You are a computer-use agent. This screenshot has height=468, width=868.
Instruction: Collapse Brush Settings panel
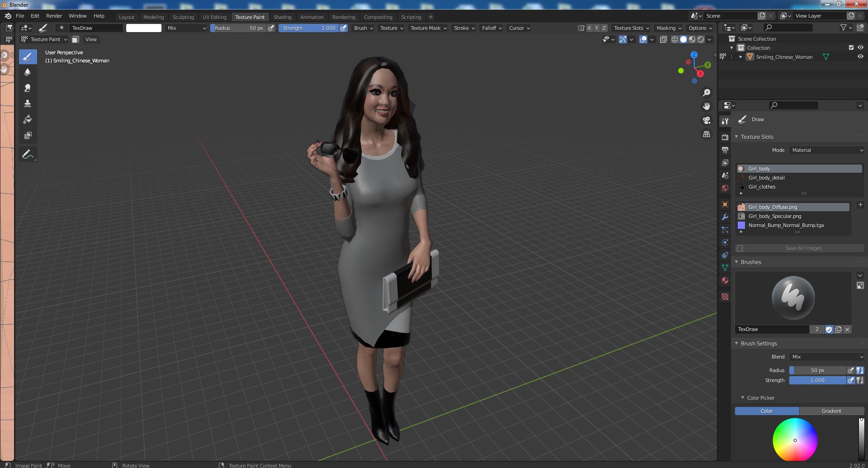point(736,344)
